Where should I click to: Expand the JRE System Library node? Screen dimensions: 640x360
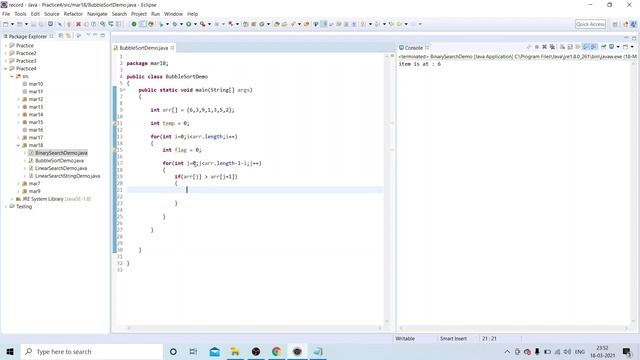pos(12,199)
